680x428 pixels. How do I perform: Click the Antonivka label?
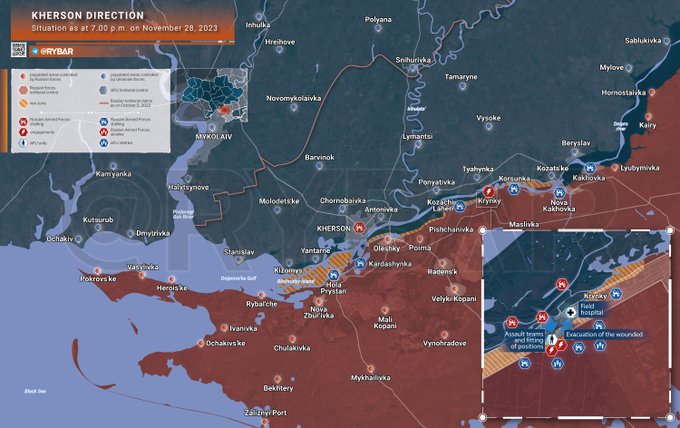381,209
